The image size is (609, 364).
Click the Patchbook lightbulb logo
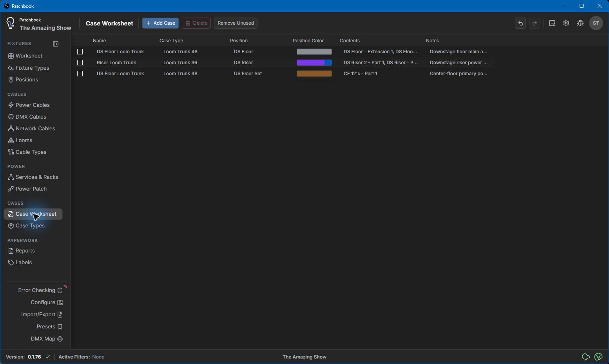coord(11,23)
